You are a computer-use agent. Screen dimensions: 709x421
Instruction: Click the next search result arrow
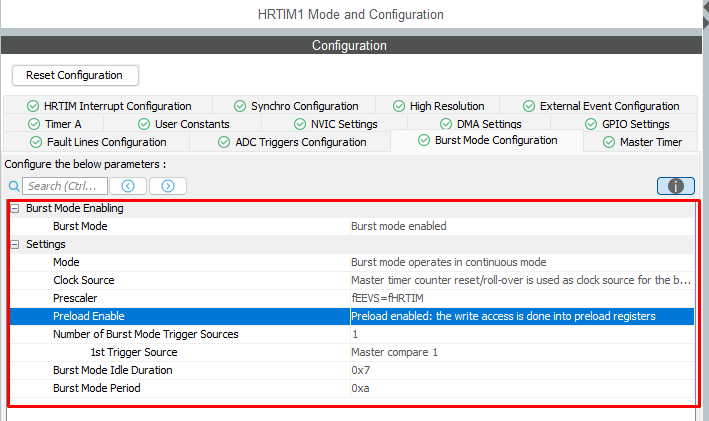coord(168,186)
